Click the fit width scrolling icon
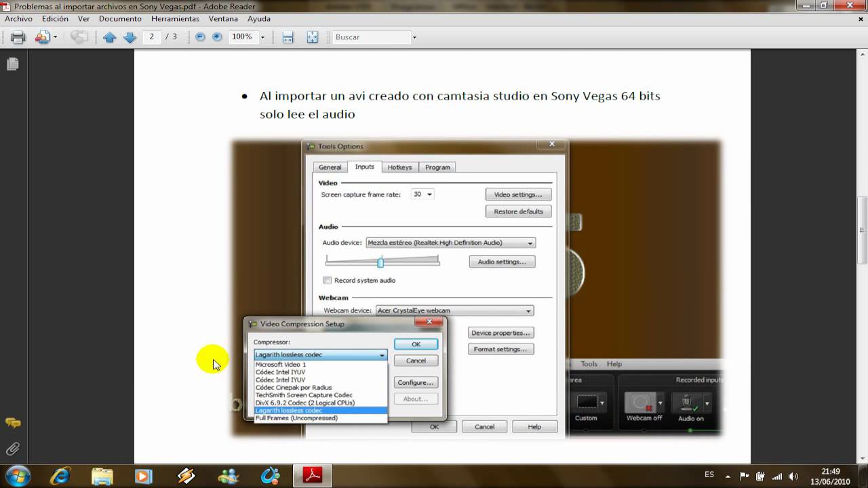The height and width of the screenshot is (488, 868). (x=288, y=37)
